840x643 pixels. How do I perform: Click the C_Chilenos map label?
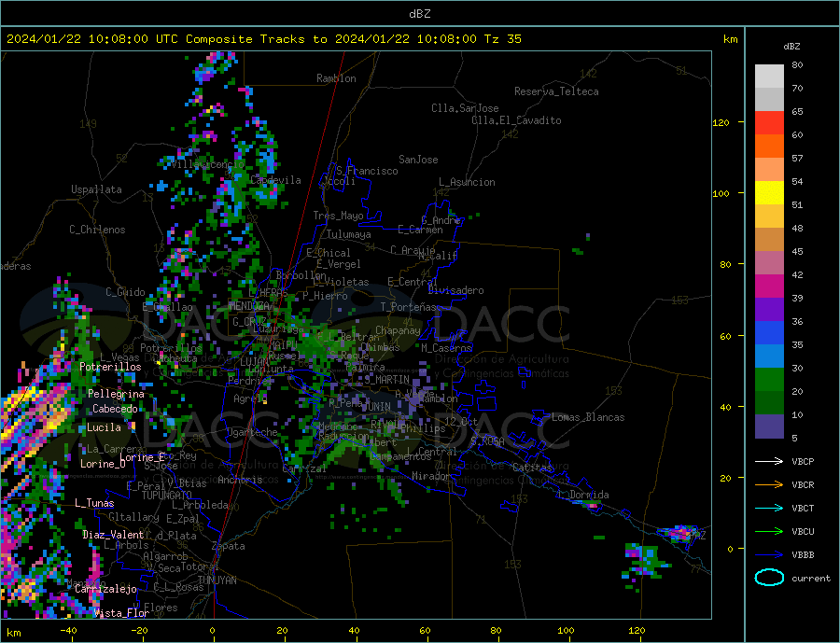(x=97, y=230)
